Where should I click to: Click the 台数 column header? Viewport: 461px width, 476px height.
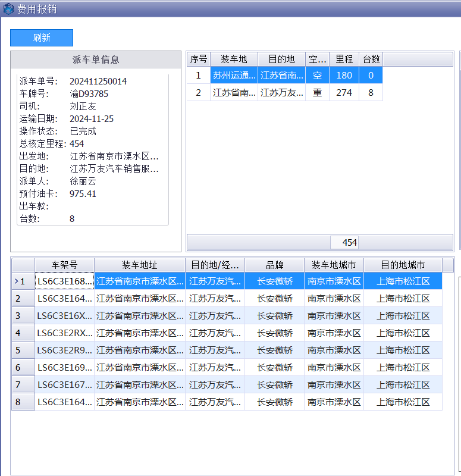pos(371,59)
